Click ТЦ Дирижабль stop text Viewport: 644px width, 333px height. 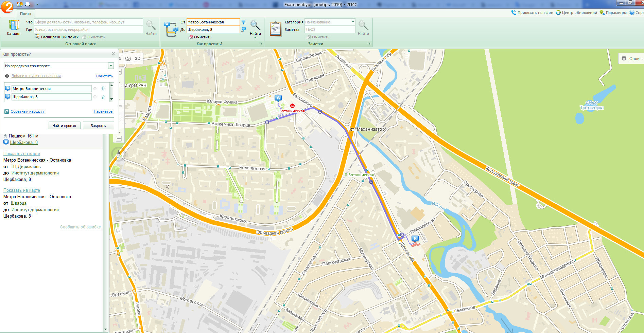click(26, 166)
